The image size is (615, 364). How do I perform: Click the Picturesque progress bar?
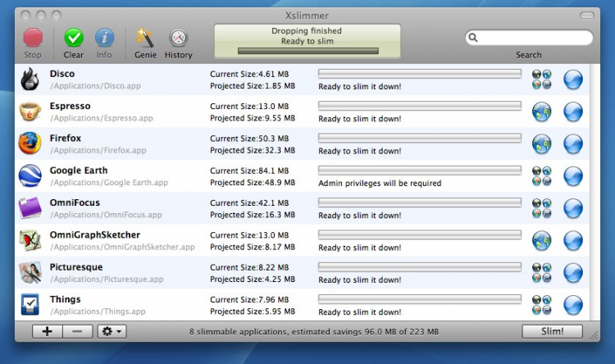[420, 267]
